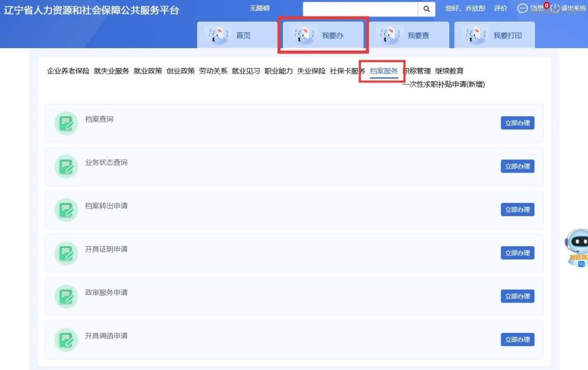Click 立即办理 for 档案转出申请
The height and width of the screenshot is (370, 588).
(517, 209)
